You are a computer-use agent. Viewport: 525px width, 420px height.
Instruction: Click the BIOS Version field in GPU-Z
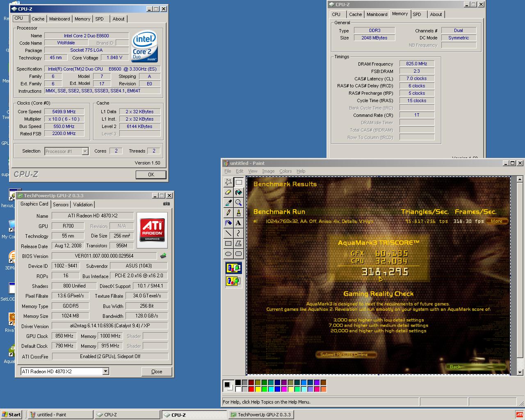(x=104, y=256)
